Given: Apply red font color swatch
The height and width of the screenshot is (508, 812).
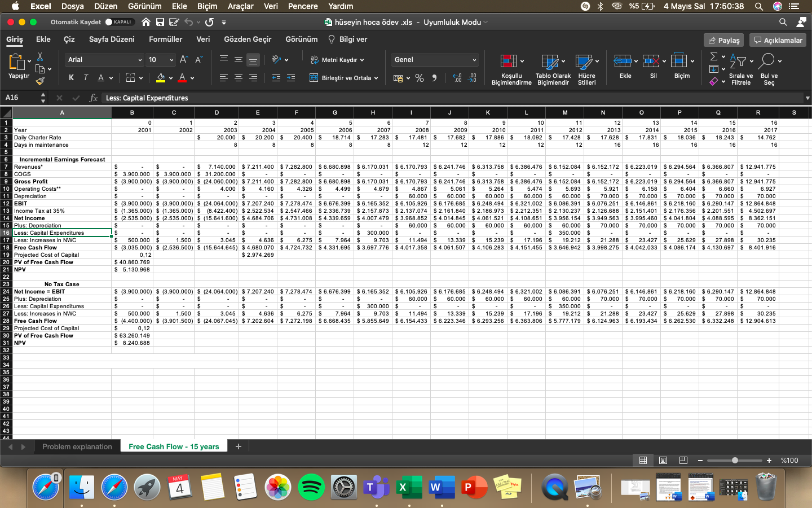Looking at the screenshot, I should (x=182, y=78).
